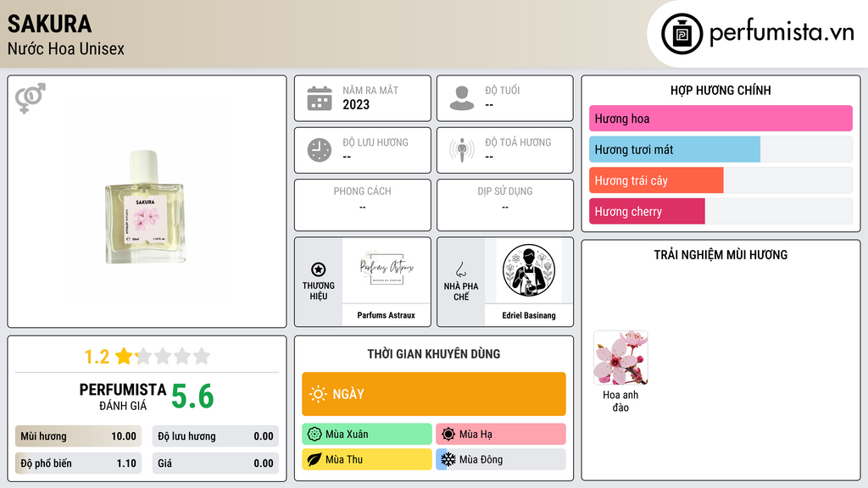Click the Mùa Xuân season bar

pos(367,435)
